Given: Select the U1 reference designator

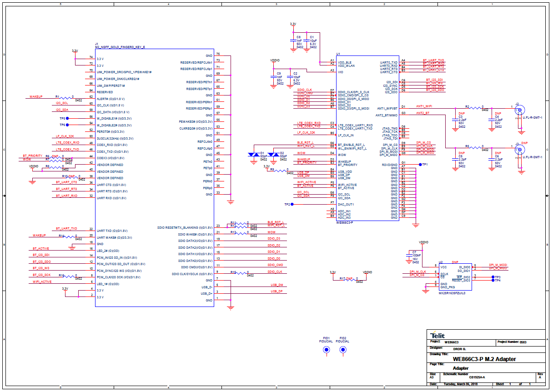Looking at the screenshot, I should click(x=338, y=54).
